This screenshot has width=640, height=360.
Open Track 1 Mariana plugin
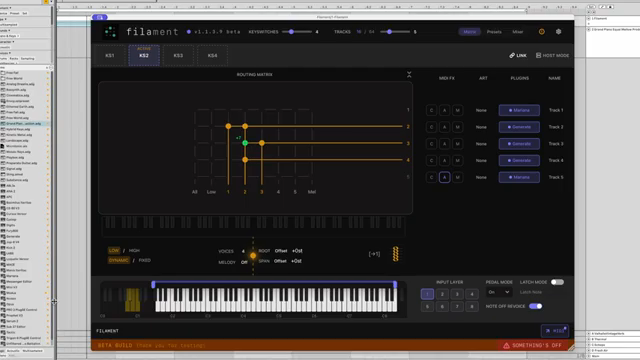click(519, 110)
